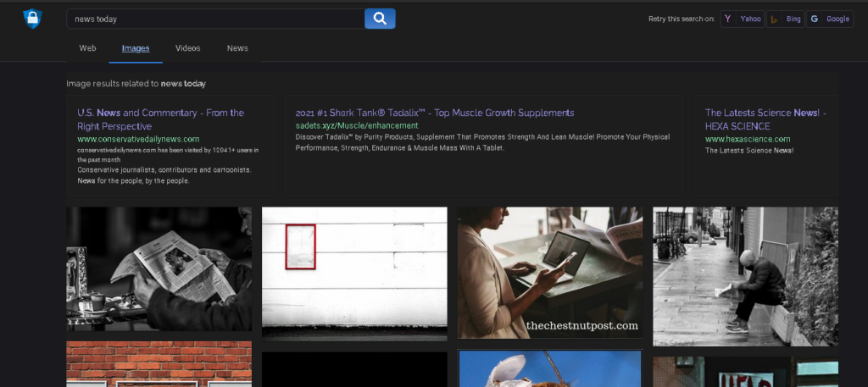Open black-and-white newspaper reader at cafe image
Viewport: 868px width, 387px height.
click(159, 268)
